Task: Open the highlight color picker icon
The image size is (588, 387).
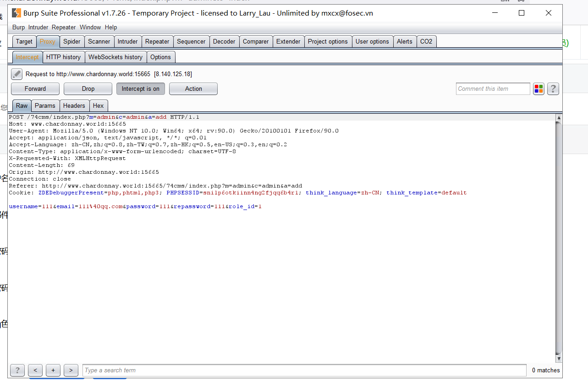Action: tap(539, 89)
